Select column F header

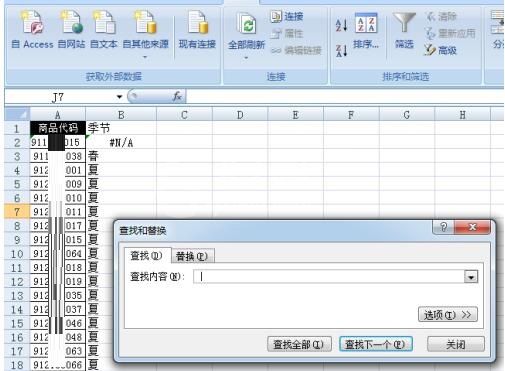pyautogui.click(x=351, y=115)
